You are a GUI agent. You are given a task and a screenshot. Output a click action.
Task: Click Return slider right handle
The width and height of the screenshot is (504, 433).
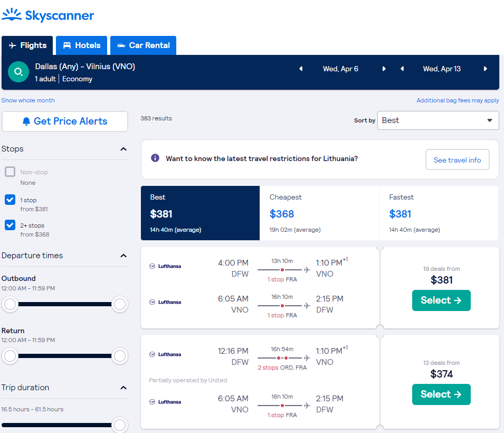tap(120, 356)
